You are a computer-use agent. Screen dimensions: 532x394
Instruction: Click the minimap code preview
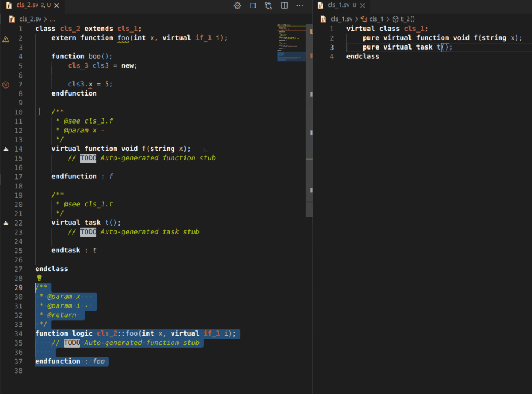point(290,41)
